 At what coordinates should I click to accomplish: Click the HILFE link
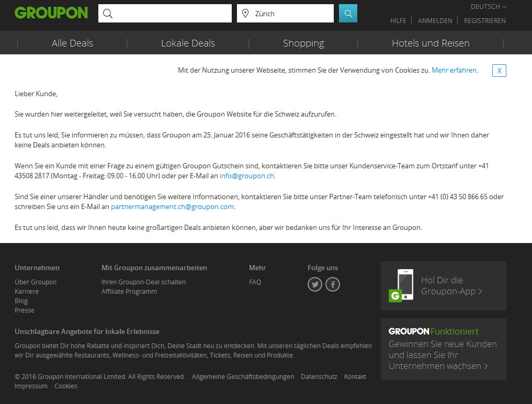(398, 21)
